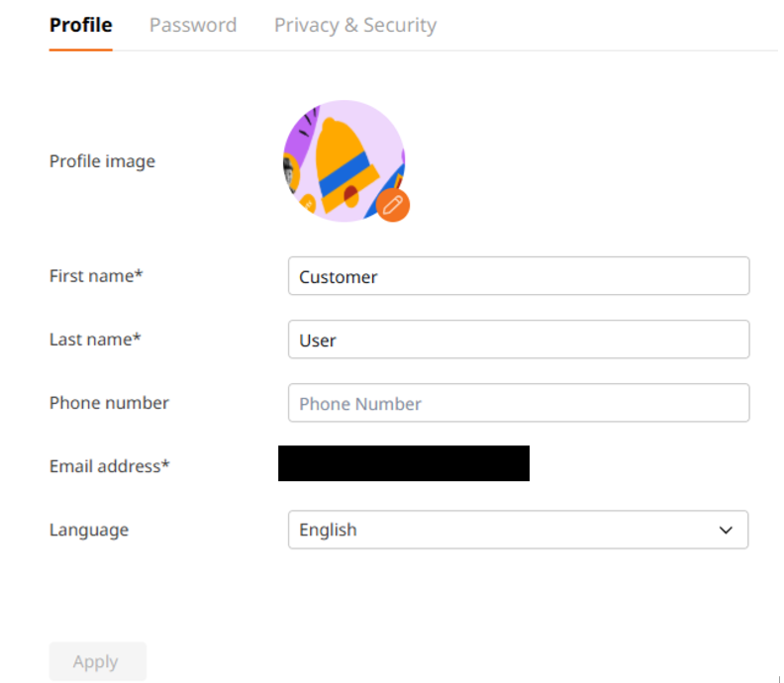Image resolution: width=784 pixels, height=683 pixels.
Task: Select the Profile tab
Action: (x=81, y=25)
